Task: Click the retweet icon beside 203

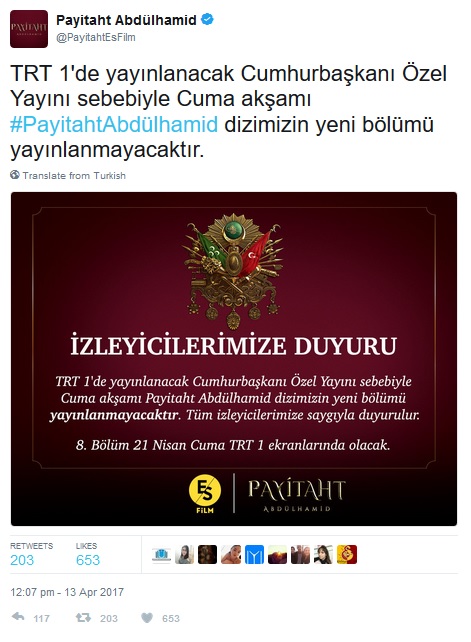Action: point(83,617)
